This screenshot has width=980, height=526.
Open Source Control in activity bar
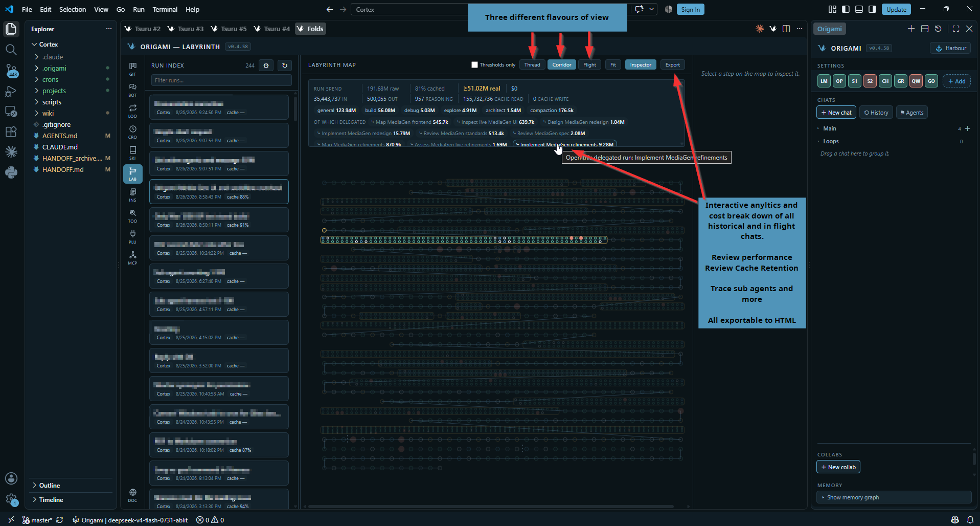pos(11,71)
